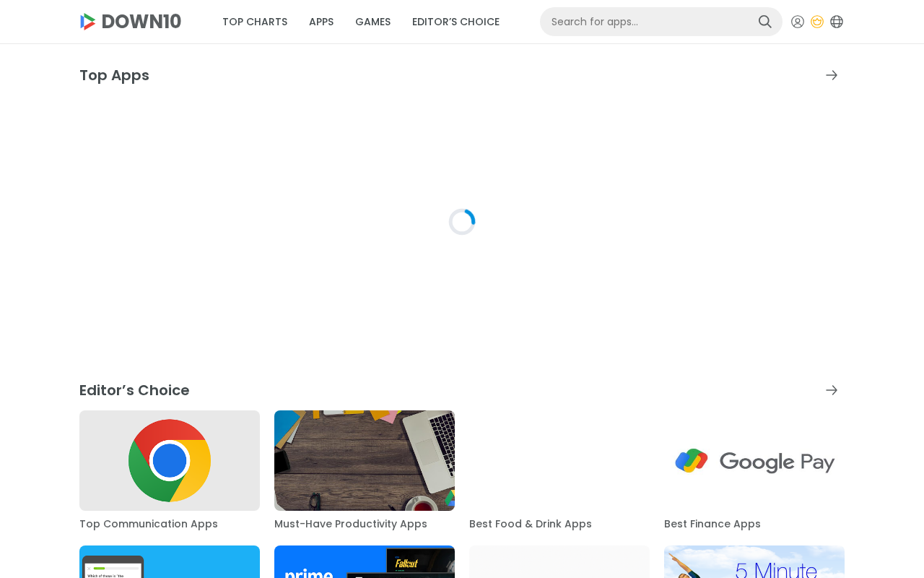Open the globe language selector
The image size is (924, 578).
point(837,22)
